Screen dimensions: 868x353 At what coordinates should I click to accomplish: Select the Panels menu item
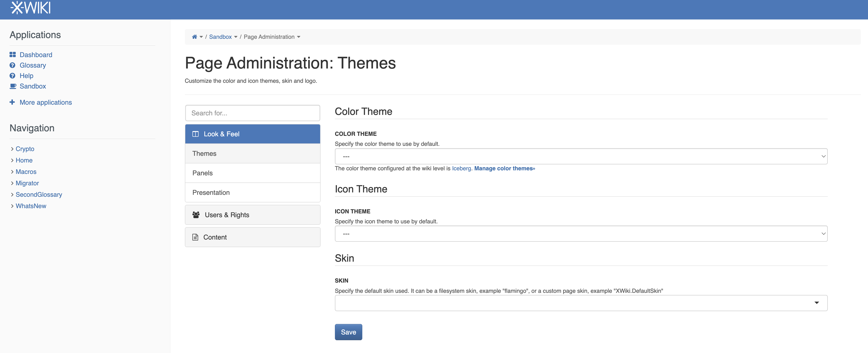point(252,173)
